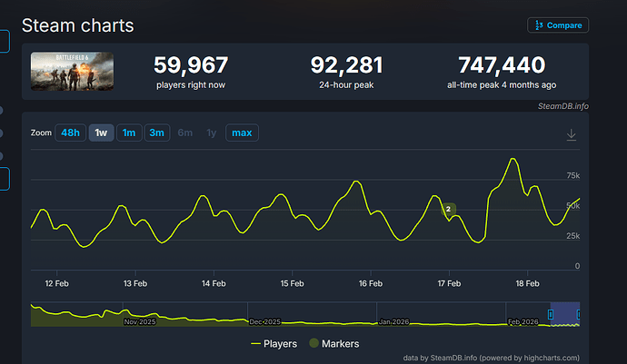Click the Compare button

coord(558,25)
